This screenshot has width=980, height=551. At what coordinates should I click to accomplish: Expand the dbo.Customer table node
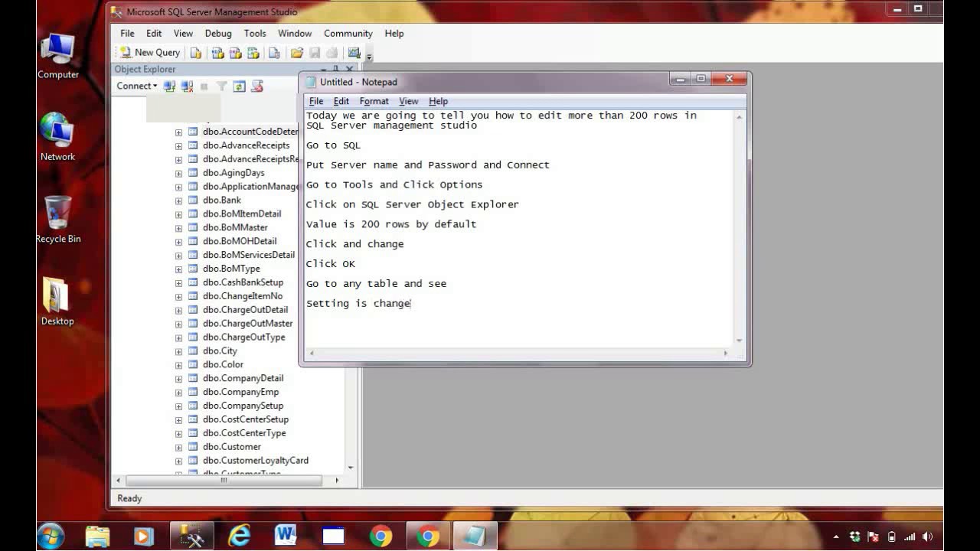click(178, 448)
